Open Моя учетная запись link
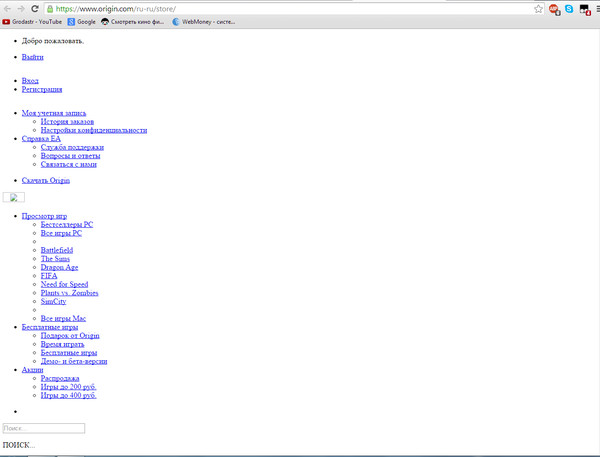600x457 pixels. [x=54, y=113]
